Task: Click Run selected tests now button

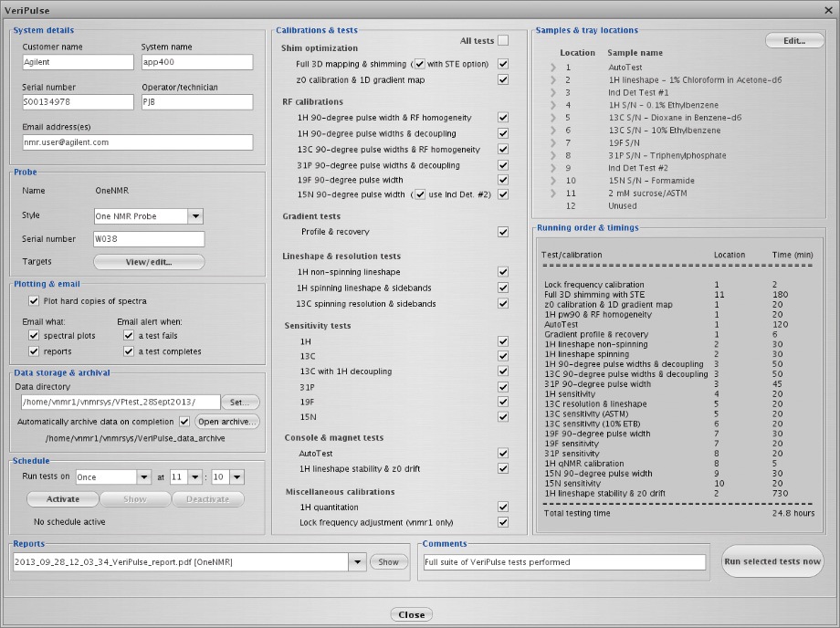Action: (772, 561)
